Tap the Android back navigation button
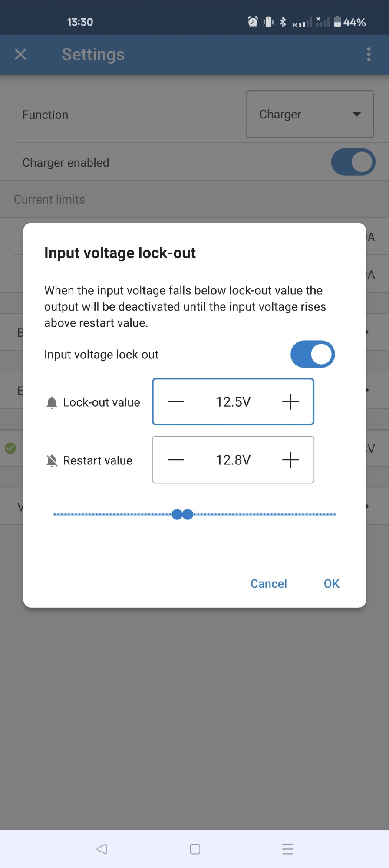This screenshot has height=868, width=389. (x=102, y=849)
